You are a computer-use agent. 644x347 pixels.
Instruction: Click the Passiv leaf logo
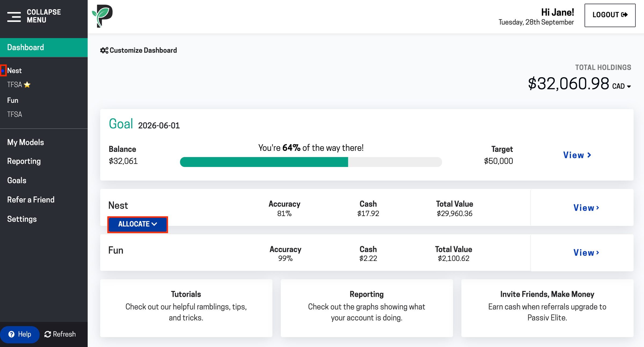(x=102, y=16)
